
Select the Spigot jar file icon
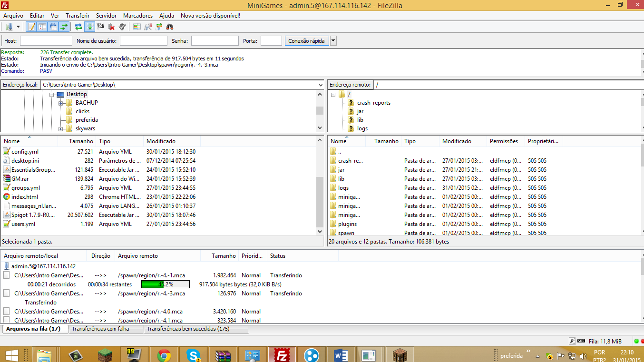(7, 215)
